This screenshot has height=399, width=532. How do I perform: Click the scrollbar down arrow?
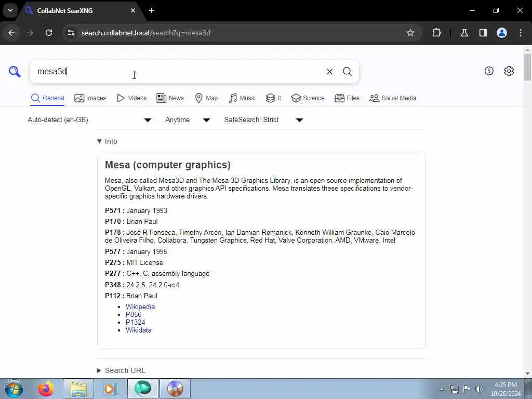pyautogui.click(x=528, y=374)
